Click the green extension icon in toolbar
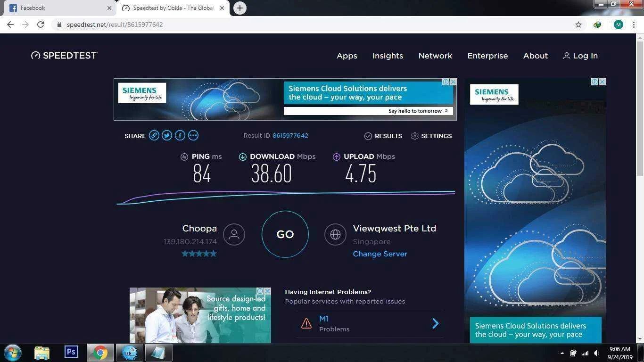The image size is (644, 362). [x=597, y=25]
